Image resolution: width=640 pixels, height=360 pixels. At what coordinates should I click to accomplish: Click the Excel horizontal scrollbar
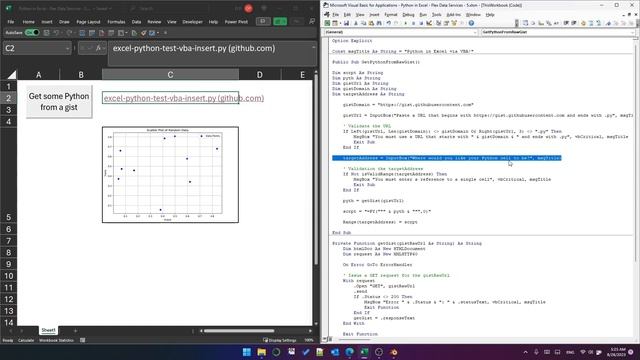click(239, 331)
